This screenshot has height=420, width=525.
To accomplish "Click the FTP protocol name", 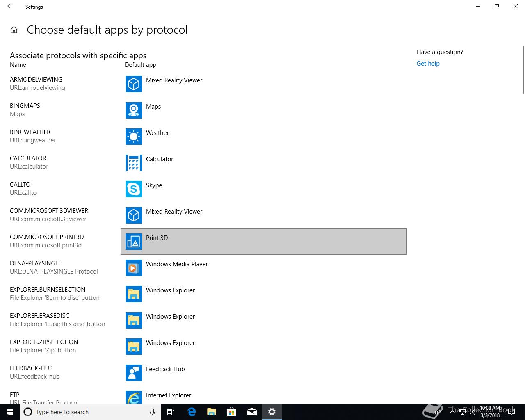I will 15,395.
